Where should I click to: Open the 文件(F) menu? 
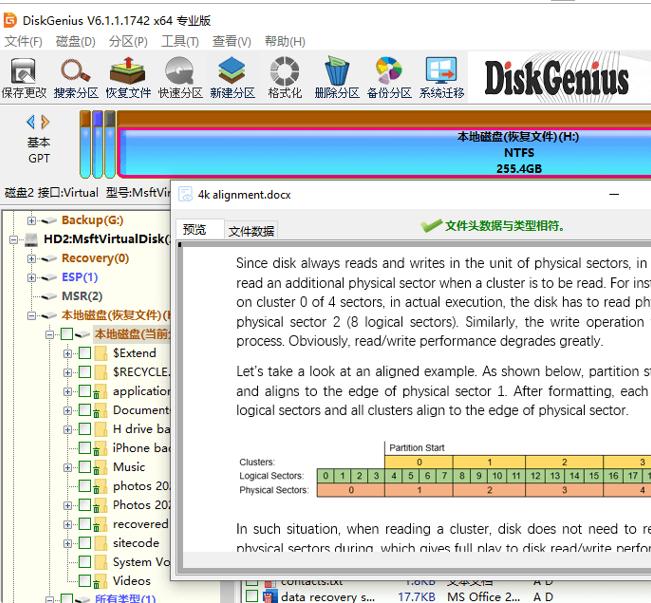(23, 42)
